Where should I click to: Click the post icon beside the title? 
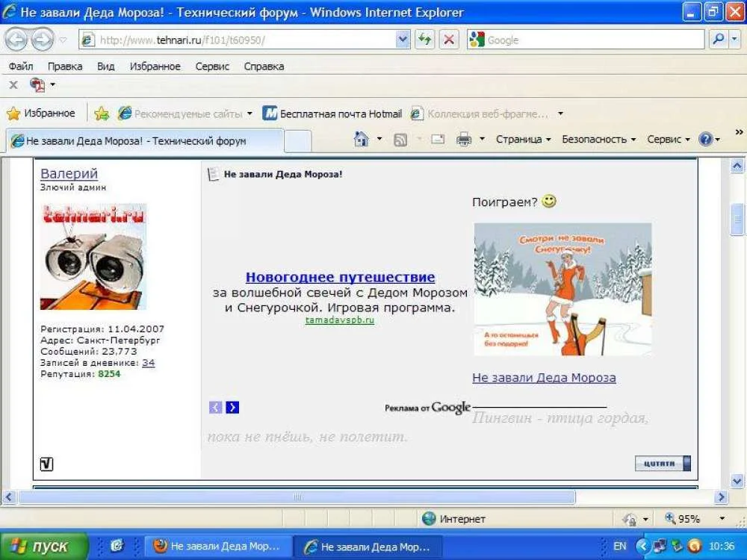coord(213,174)
